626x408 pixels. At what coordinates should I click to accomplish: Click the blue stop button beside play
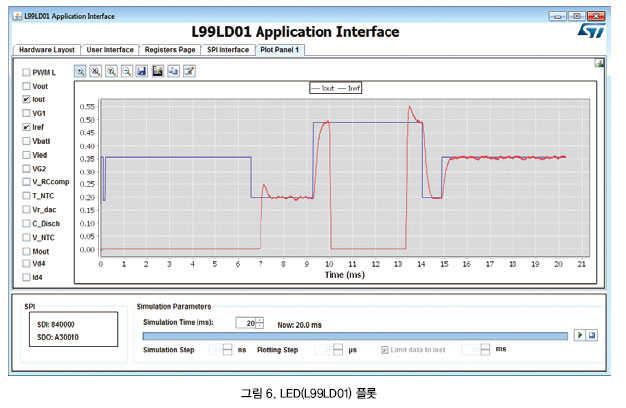point(592,335)
